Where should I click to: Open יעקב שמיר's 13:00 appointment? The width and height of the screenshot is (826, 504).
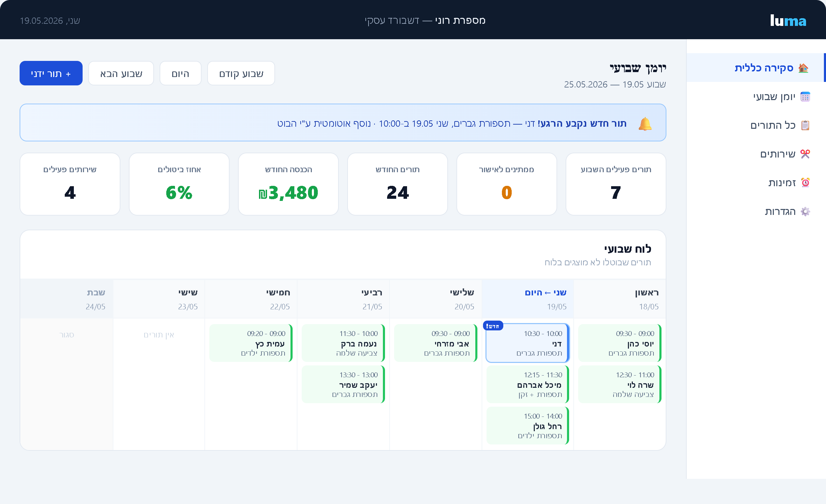coord(343,384)
